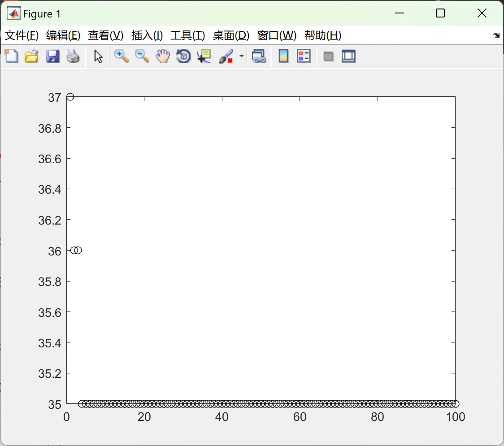Activate the Pan hand tool
This screenshot has width=504, height=446.
point(163,56)
